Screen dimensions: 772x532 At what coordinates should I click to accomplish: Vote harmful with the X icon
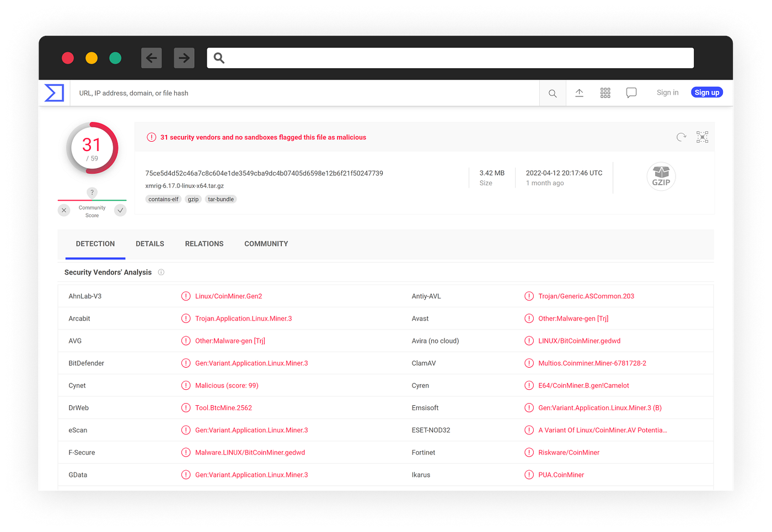coord(64,210)
